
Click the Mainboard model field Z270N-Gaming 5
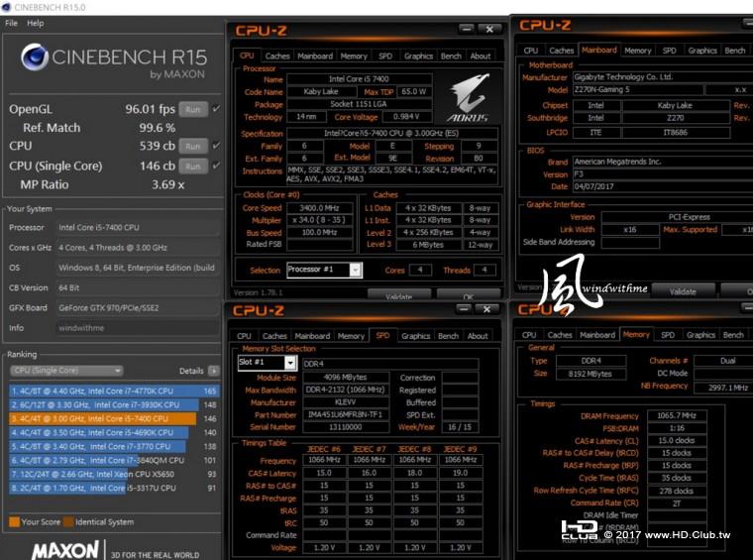[x=637, y=89]
